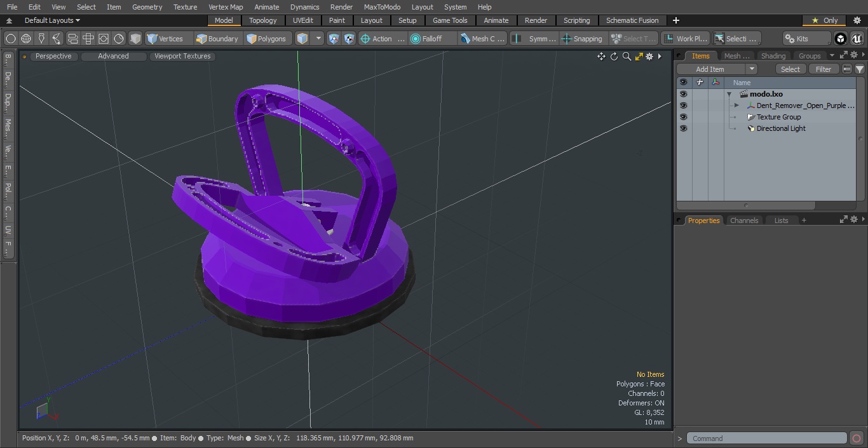Click the viewport zoom magnifier icon
This screenshot has height=448, width=868.
(x=627, y=57)
